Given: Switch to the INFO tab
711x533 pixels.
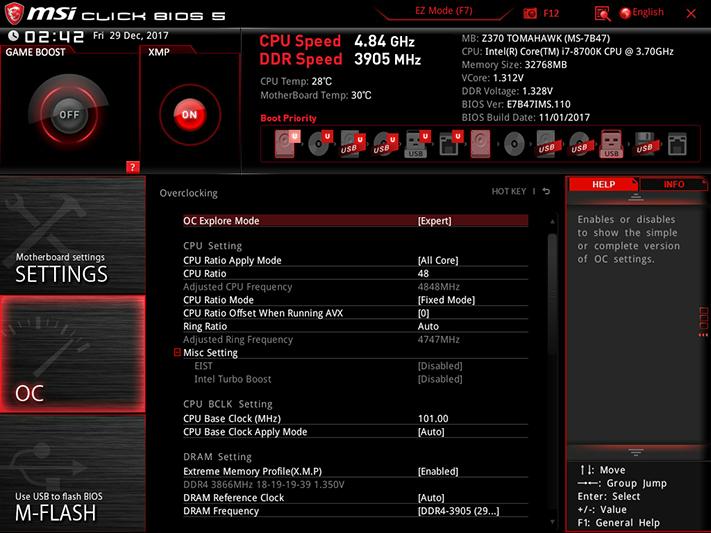Looking at the screenshot, I should [673, 184].
